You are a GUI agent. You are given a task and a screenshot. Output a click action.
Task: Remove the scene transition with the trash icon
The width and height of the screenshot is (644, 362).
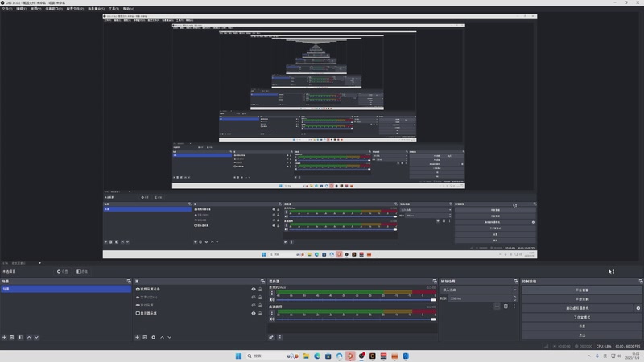506,306
